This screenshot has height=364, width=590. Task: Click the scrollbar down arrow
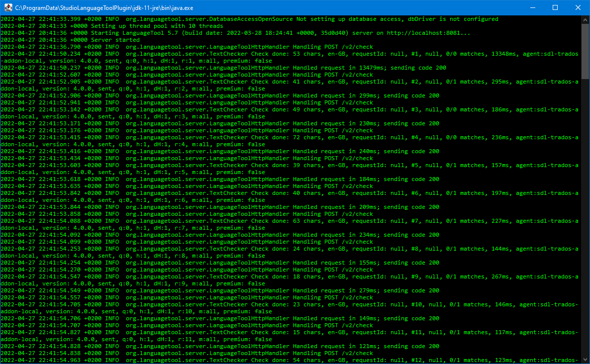585,360
